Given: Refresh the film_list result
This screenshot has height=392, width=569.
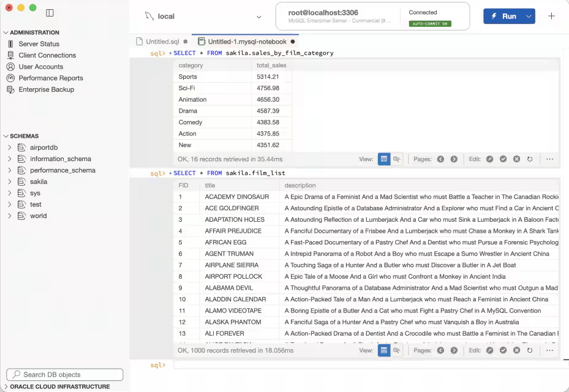Looking at the screenshot, I should pos(530,350).
